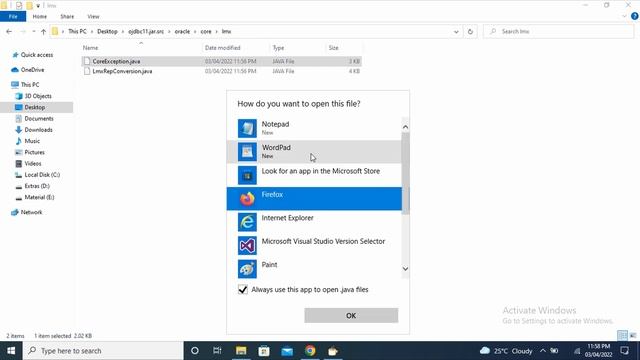Open Google Chrome from the taskbar
Image resolution: width=640 pixels, height=360 pixels.
(x=310, y=351)
